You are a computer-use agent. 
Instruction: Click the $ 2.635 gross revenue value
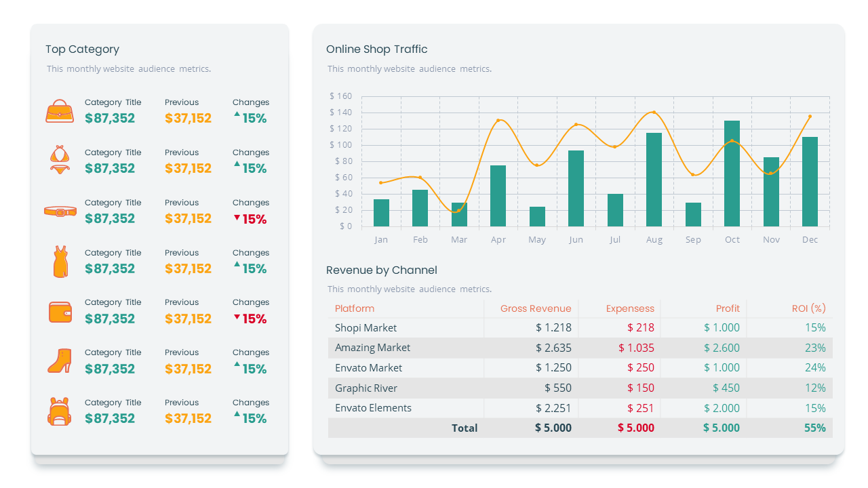[553, 348]
